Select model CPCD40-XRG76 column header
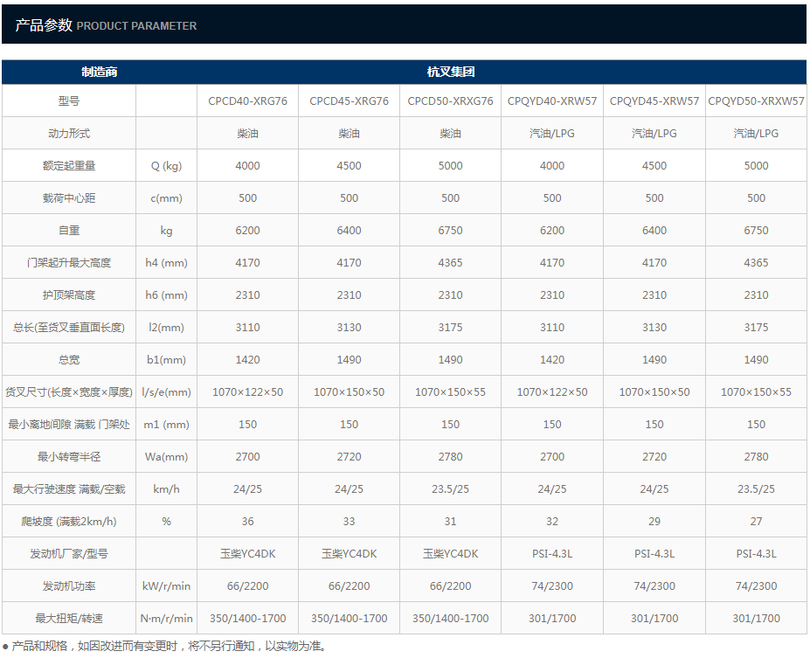This screenshot has height=672, width=810. point(247,100)
